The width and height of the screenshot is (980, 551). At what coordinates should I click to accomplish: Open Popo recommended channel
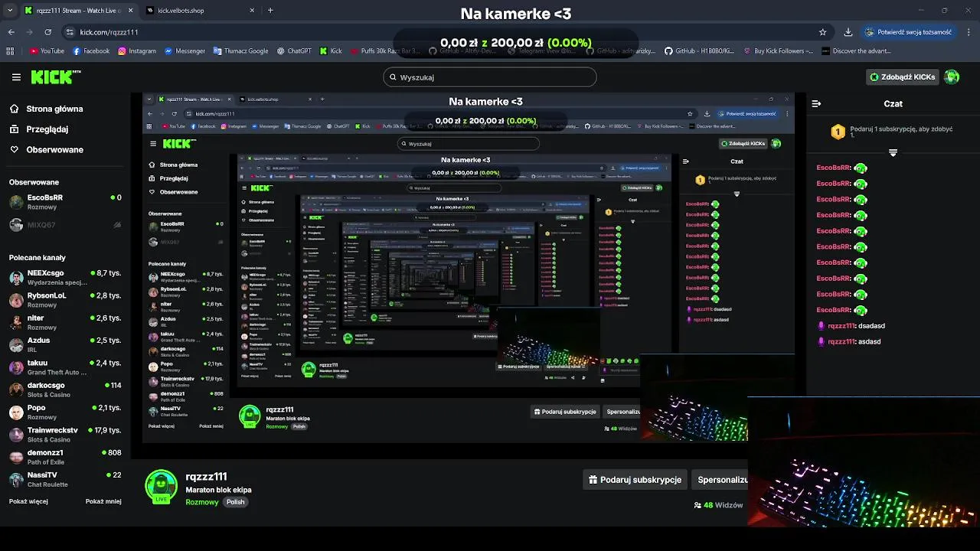coord(65,412)
